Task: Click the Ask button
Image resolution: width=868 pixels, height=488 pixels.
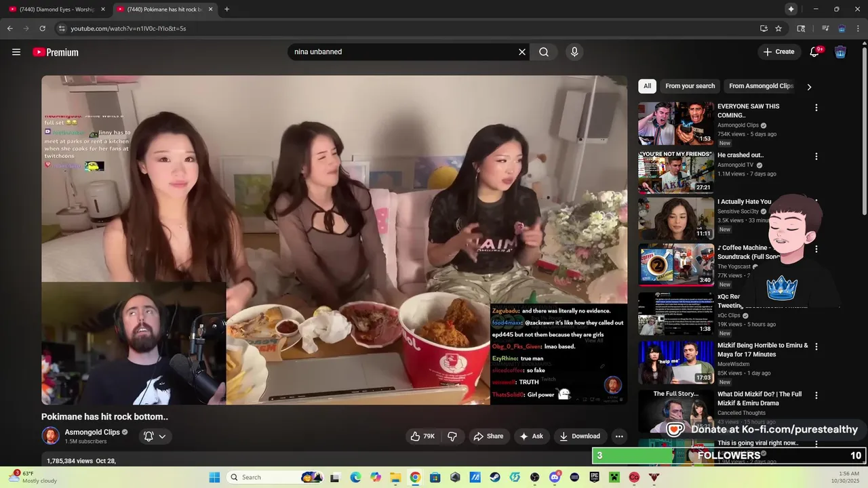Action: [x=532, y=436]
